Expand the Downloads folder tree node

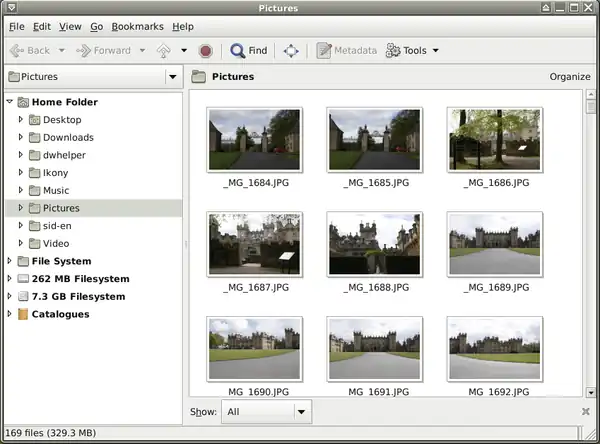(21, 137)
